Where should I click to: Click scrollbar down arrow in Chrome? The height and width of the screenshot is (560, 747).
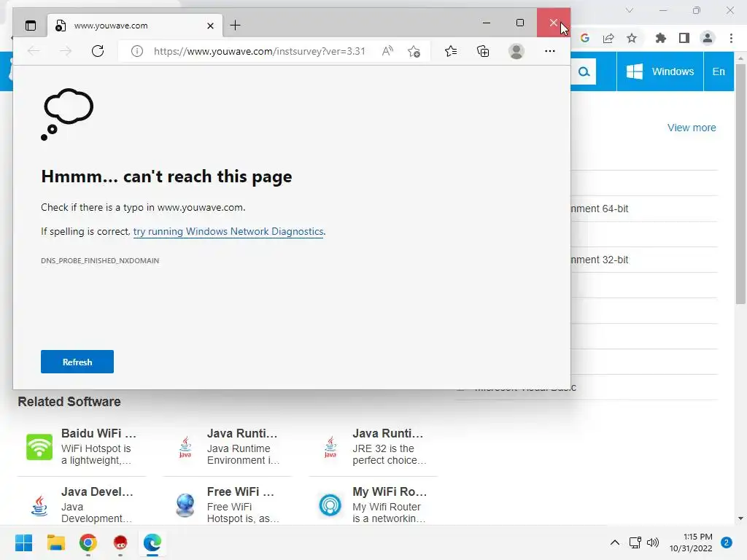pos(740,518)
